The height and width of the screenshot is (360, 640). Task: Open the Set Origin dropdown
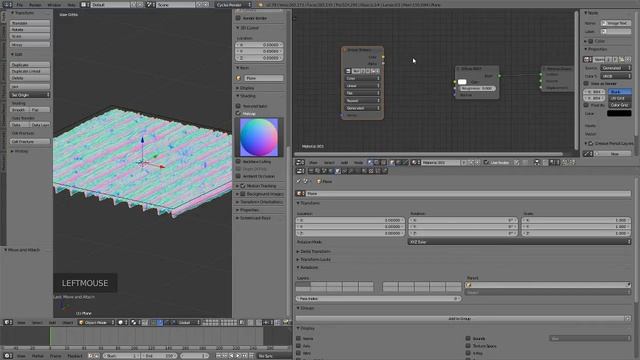[x=30, y=95]
